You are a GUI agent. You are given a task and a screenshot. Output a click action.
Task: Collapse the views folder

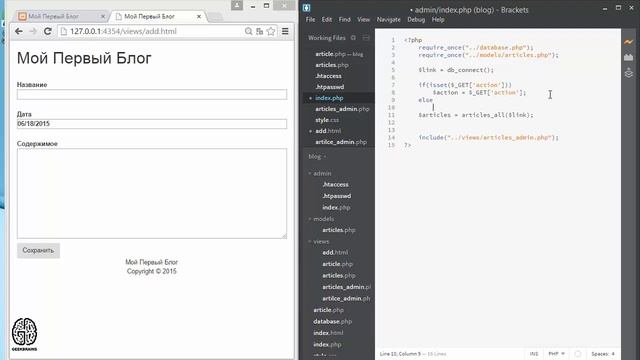point(309,242)
